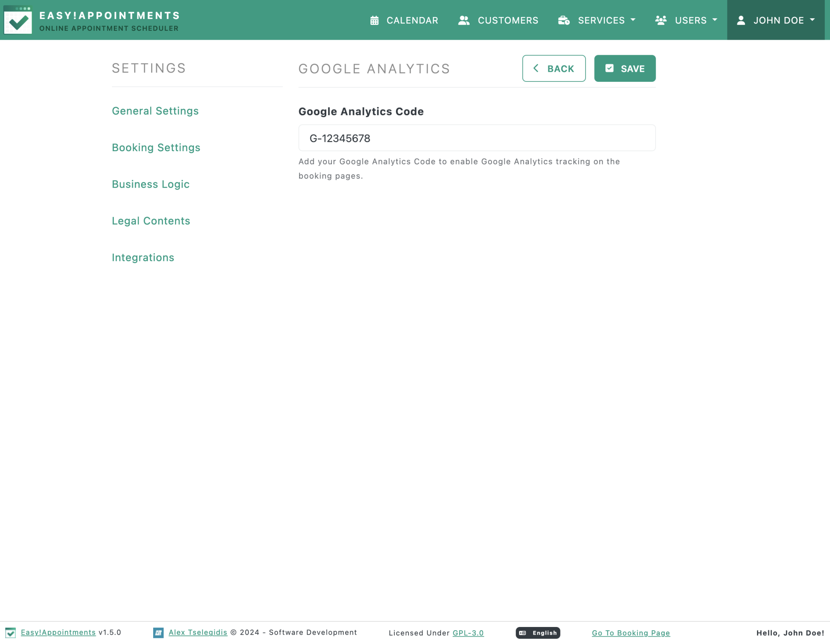This screenshot has height=644, width=830.
Task: Click the footer Easy!Appointments logo icon
Action: coord(11,632)
